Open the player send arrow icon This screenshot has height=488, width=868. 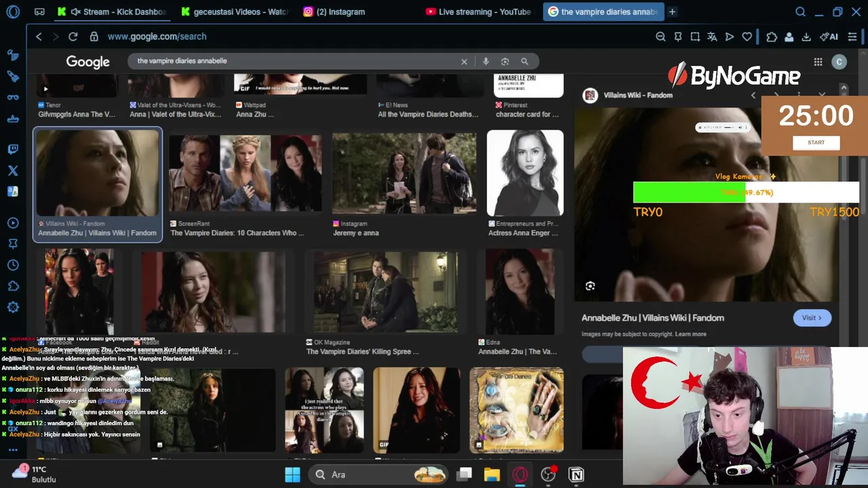tap(730, 37)
